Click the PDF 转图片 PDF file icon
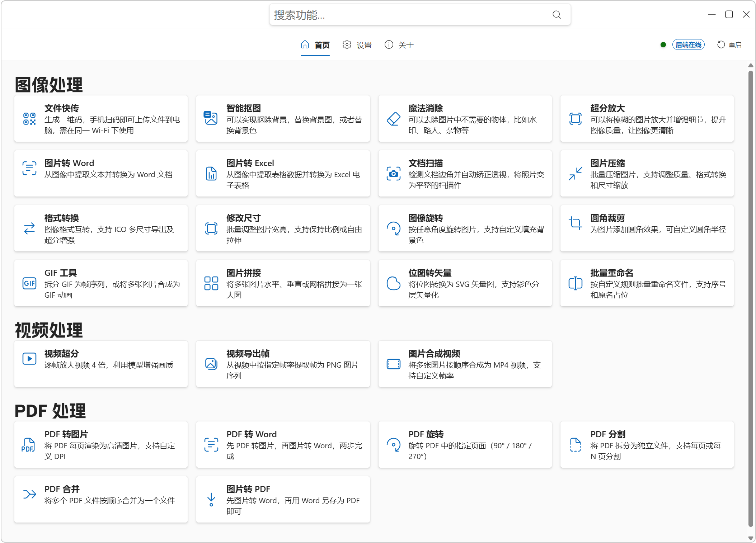This screenshot has height=543, width=756. click(28, 445)
